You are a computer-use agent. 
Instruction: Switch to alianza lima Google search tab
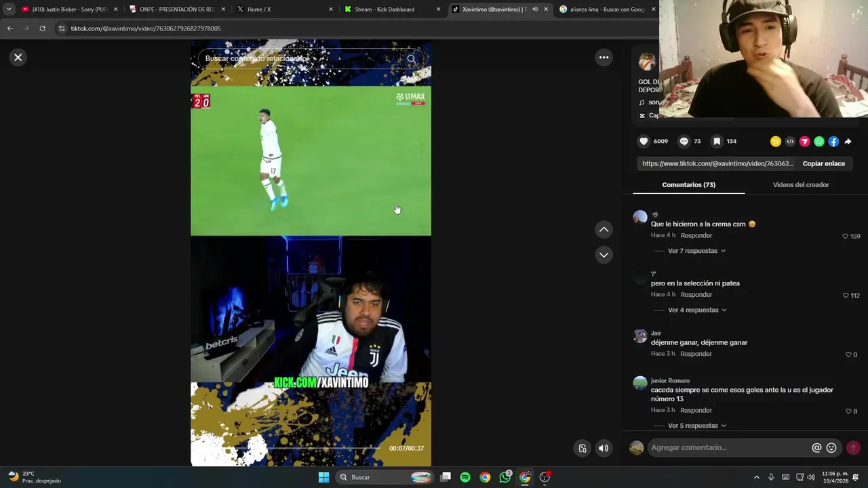pos(606,9)
